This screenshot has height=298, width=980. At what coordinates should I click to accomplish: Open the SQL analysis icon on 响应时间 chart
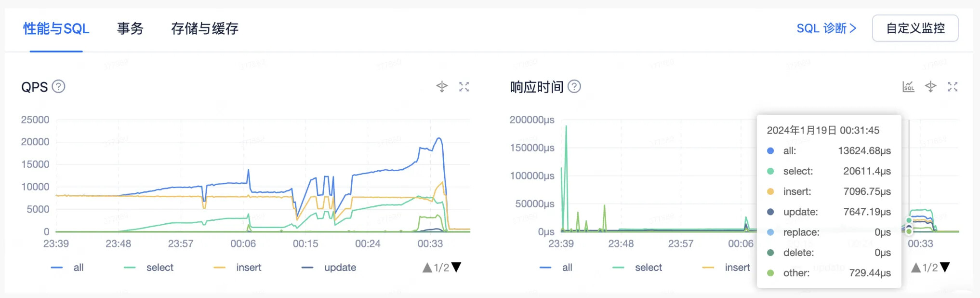point(908,87)
